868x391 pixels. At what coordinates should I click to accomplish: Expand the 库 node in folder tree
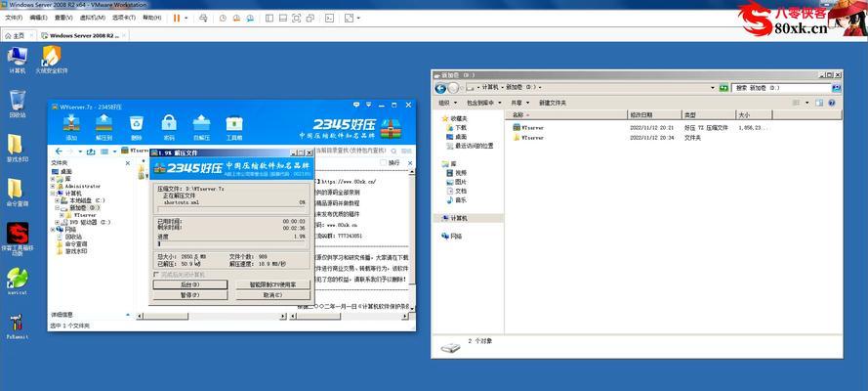53,179
